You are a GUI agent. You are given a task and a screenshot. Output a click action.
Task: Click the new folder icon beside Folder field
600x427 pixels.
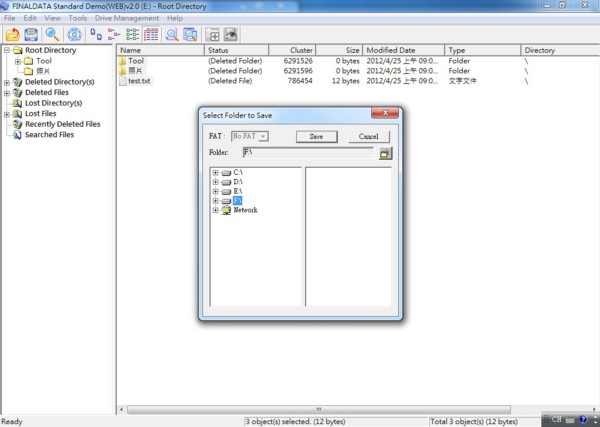[x=385, y=153]
